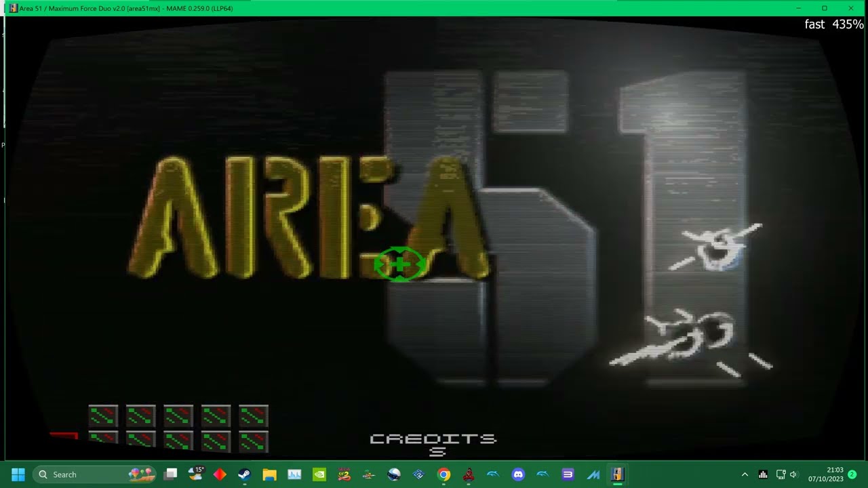
Task: Click the window title 'Area 51 / Maximum Force Duo'
Action: [73, 8]
